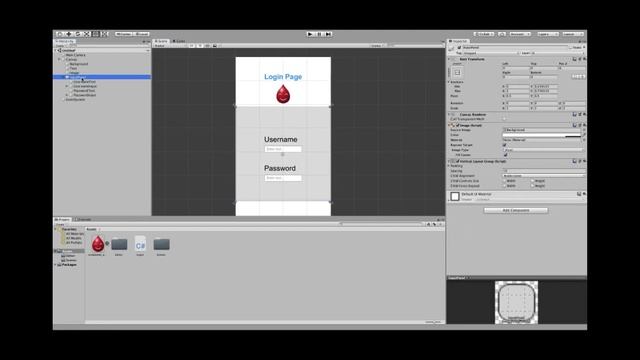Screen dimensions: 640x360
Task: Select Packages in Project tree
Action: click(69, 265)
